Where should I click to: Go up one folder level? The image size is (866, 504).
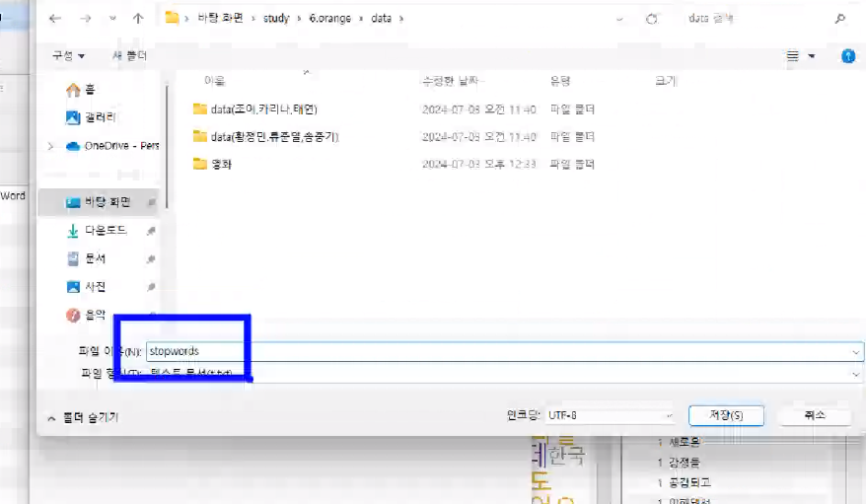[x=138, y=19]
